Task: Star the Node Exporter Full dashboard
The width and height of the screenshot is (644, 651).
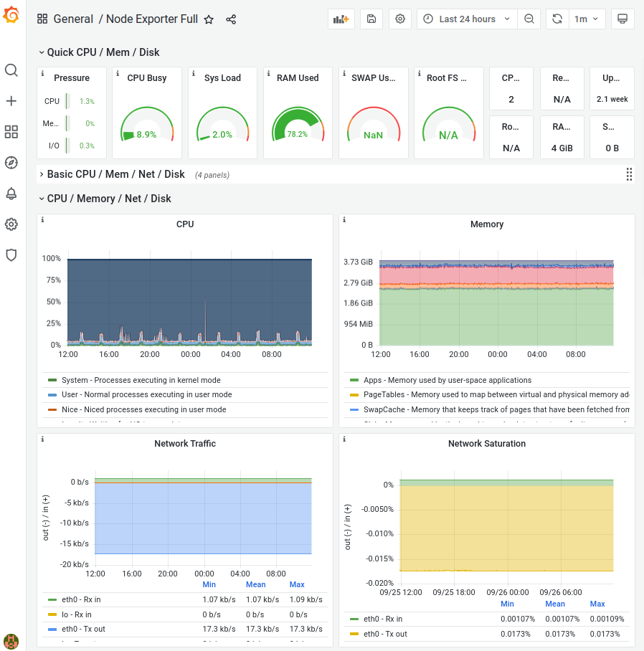Action: point(209,19)
